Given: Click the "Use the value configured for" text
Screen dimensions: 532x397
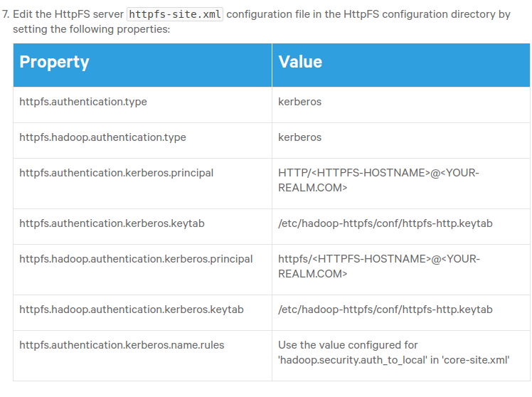Looking at the screenshot, I should coord(348,345).
